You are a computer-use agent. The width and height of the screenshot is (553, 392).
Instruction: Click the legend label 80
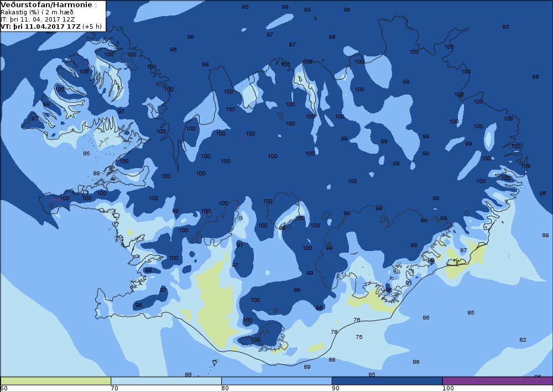(x=225, y=389)
